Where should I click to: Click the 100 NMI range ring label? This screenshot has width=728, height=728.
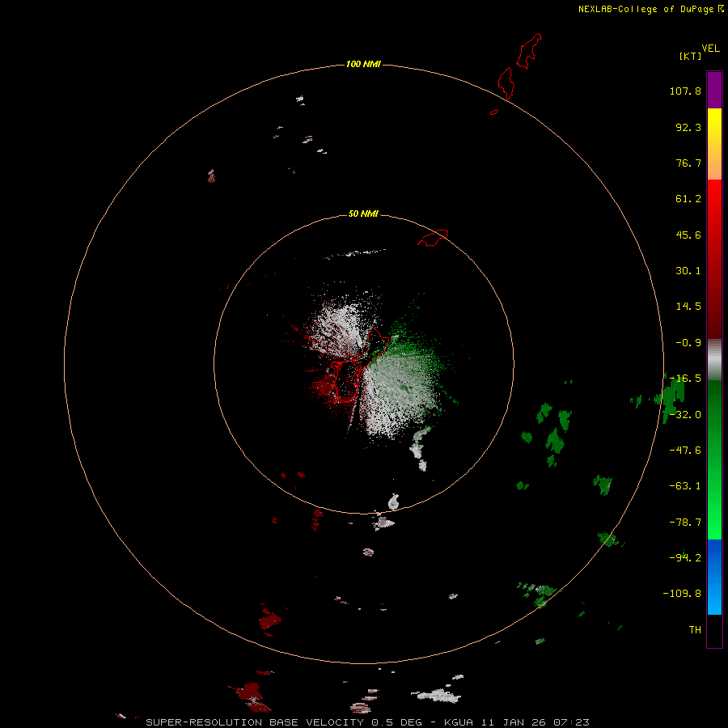point(363,64)
